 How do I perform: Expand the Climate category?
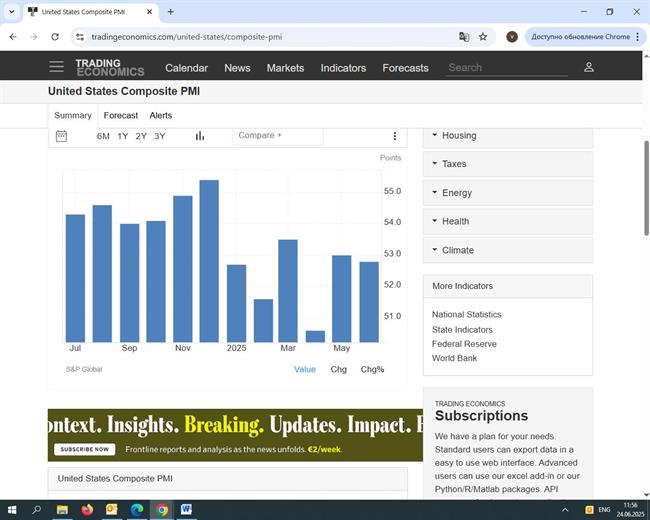click(x=508, y=250)
